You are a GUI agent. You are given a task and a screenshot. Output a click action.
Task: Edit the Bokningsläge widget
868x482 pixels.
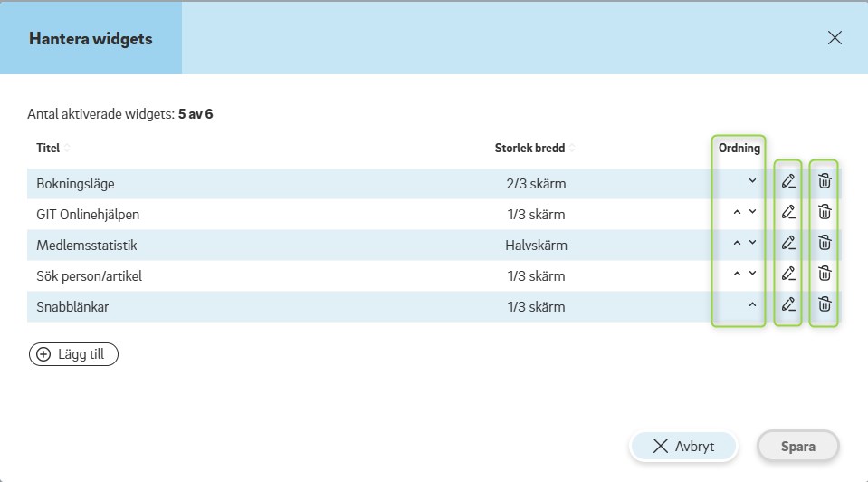[788, 181]
